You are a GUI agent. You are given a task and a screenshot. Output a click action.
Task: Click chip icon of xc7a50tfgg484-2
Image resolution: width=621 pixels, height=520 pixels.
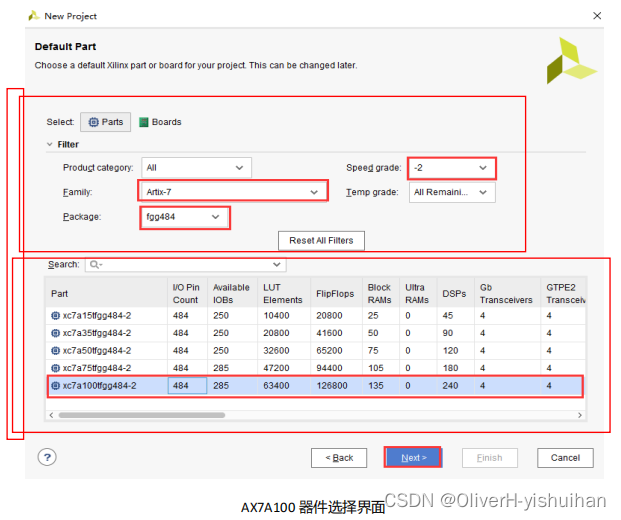55,350
